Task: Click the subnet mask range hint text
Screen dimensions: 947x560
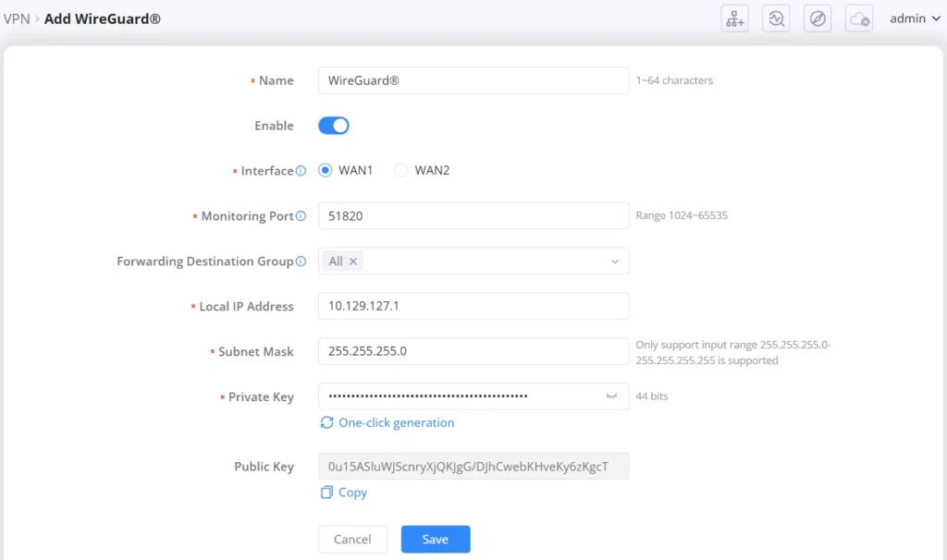Action: (733, 352)
